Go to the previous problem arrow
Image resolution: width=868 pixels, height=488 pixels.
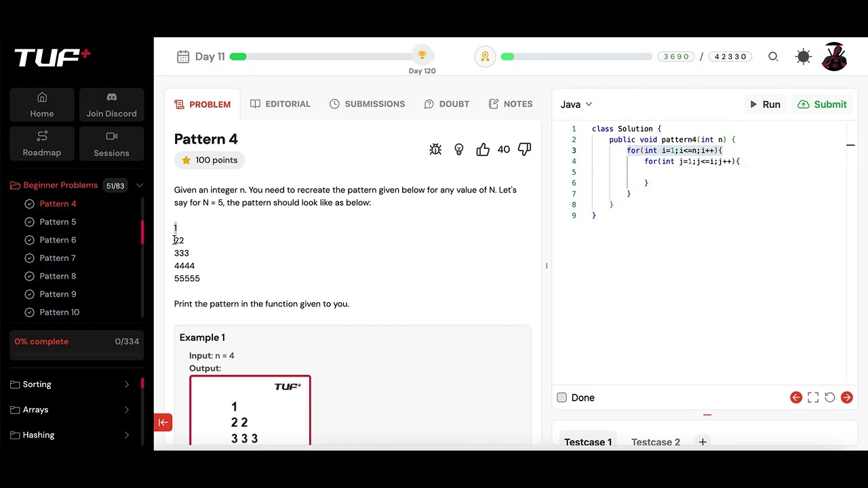pos(796,398)
